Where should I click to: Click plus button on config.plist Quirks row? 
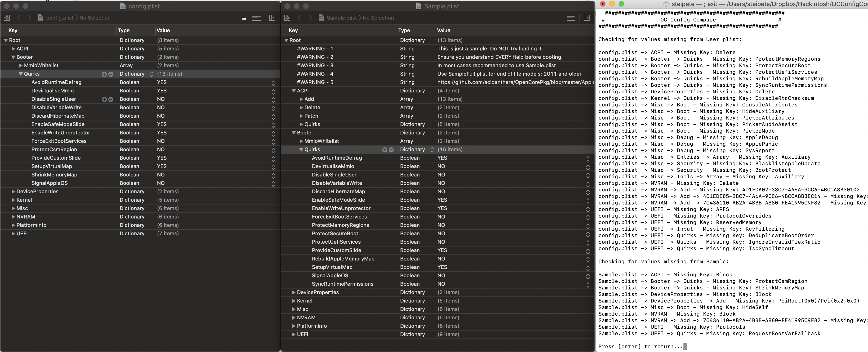104,74
